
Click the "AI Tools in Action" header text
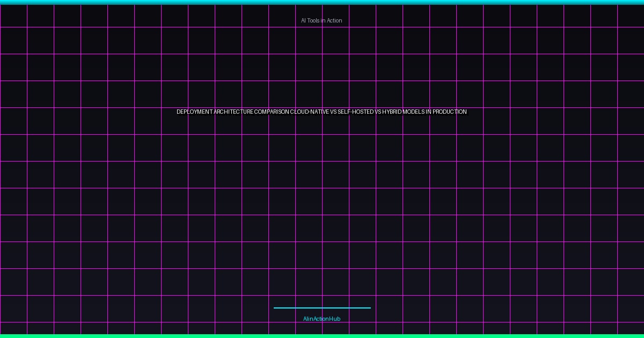pos(321,20)
